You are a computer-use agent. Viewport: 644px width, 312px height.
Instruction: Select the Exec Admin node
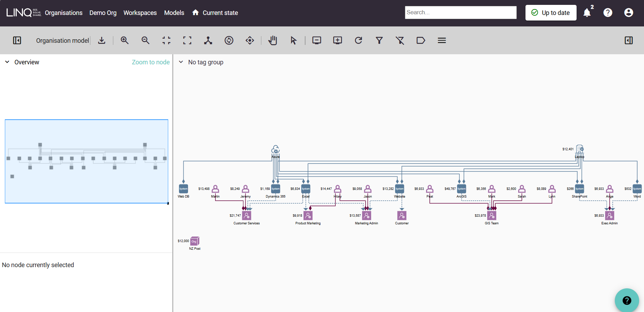click(610, 216)
